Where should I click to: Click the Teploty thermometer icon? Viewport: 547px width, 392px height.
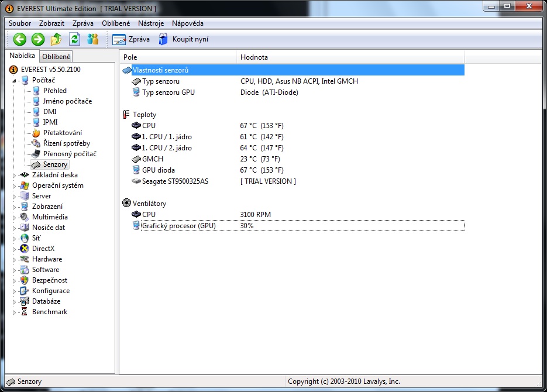click(x=126, y=115)
